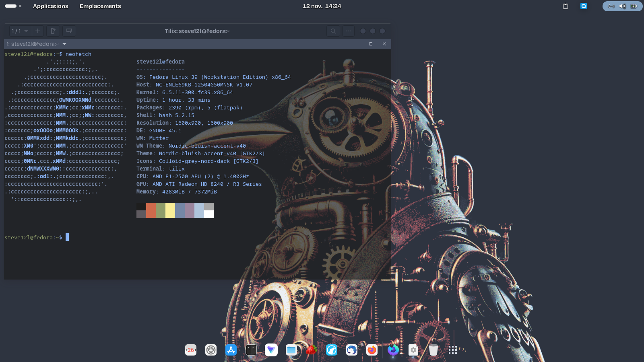Open the Files folder icon in dock
644x362 pixels.
pyautogui.click(x=291, y=350)
